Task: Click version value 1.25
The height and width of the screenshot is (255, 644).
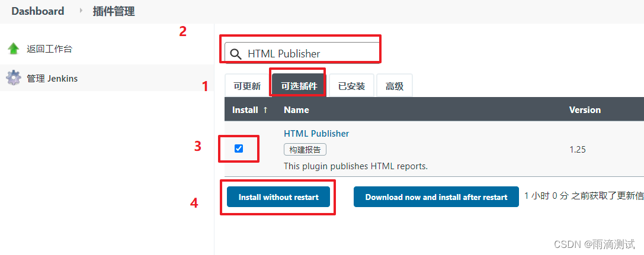Action: [577, 150]
